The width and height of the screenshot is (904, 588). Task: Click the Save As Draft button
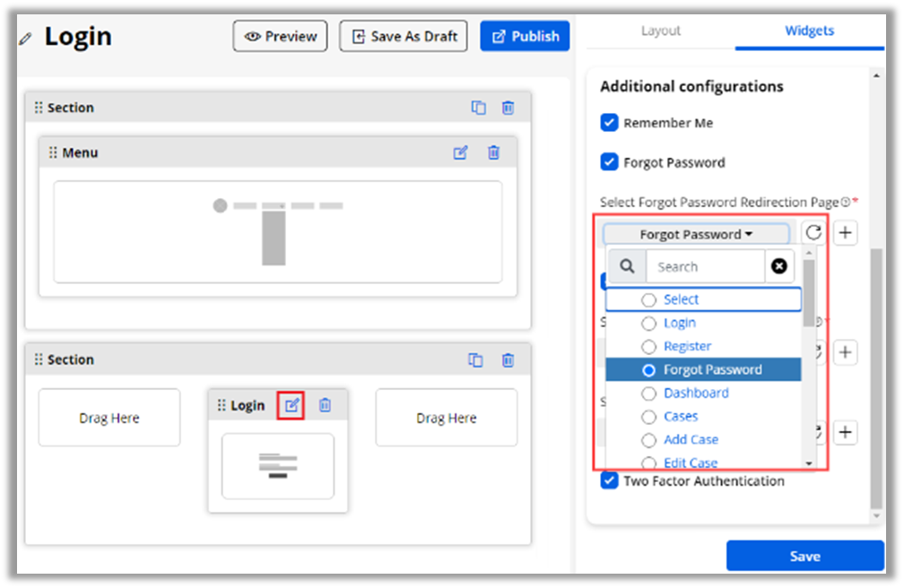pos(404,37)
